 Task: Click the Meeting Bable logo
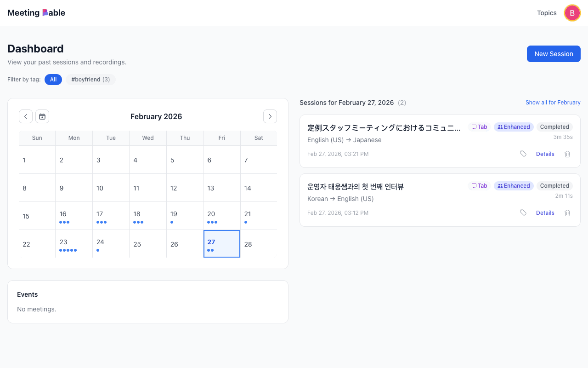point(36,12)
